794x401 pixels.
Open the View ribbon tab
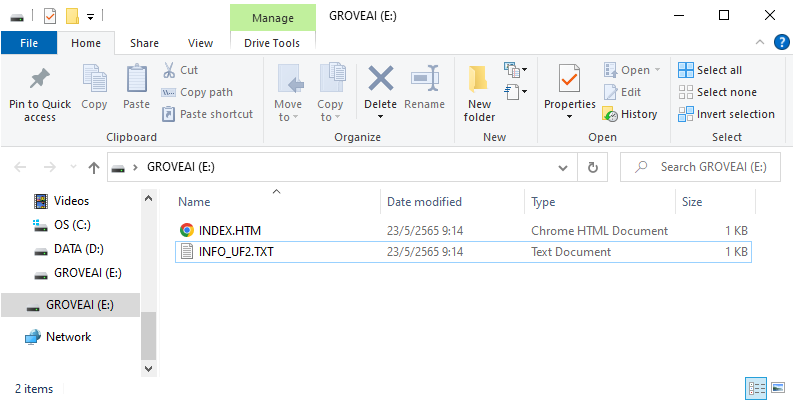[200, 43]
